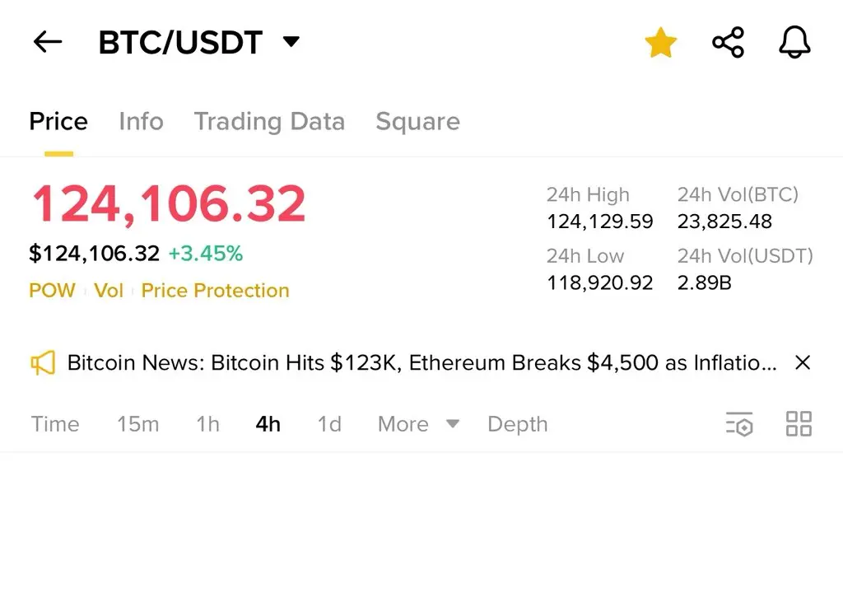The width and height of the screenshot is (843, 616).
Task: Toggle the favorite star for BTC/USDT
Action: click(660, 43)
